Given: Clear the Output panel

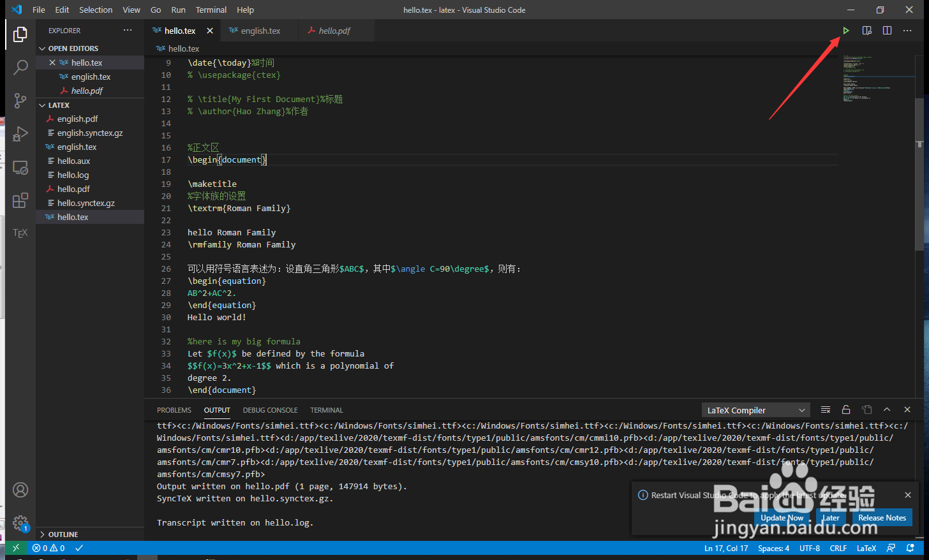Looking at the screenshot, I should (x=826, y=409).
